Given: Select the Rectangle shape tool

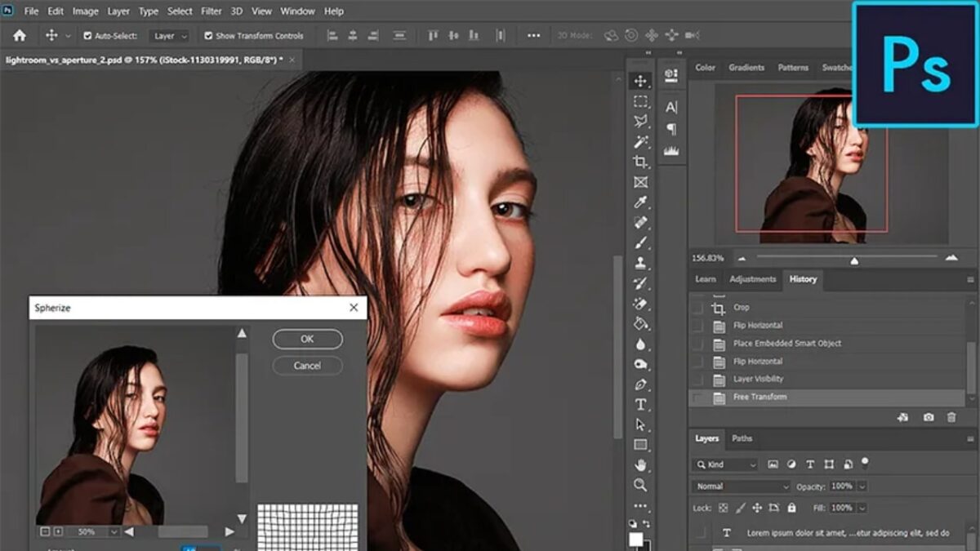Looking at the screenshot, I should pos(641,445).
